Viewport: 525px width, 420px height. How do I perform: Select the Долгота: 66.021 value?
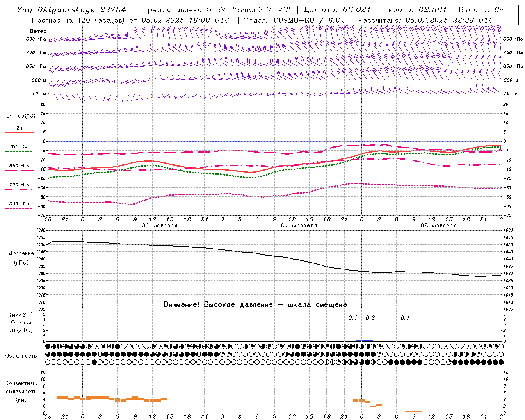(337, 10)
